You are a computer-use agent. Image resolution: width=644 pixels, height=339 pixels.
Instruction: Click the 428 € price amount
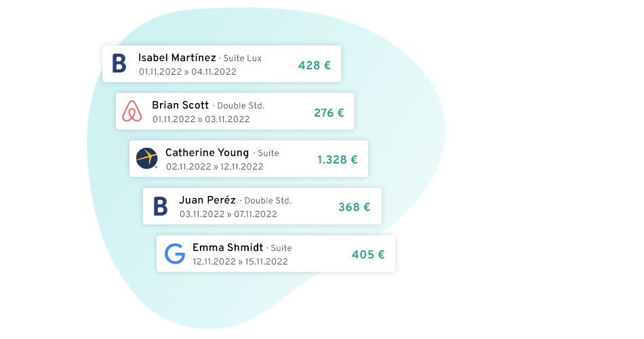(x=315, y=66)
